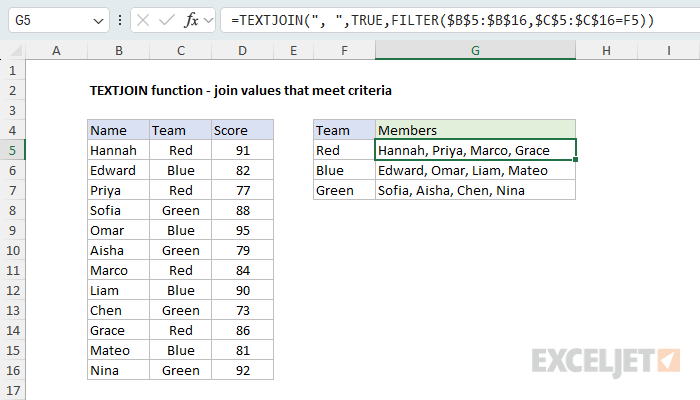This screenshot has height=400, width=700.
Task: Select row 5 header
Action: coord(12,150)
